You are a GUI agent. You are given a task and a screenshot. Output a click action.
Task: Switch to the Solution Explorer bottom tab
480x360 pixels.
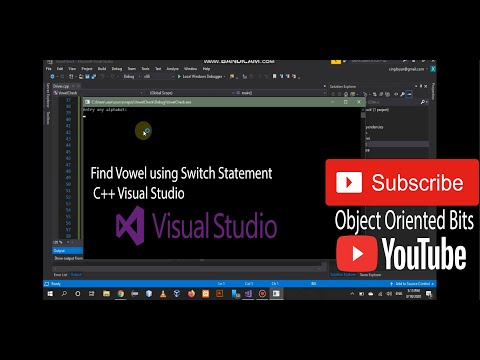point(343,275)
